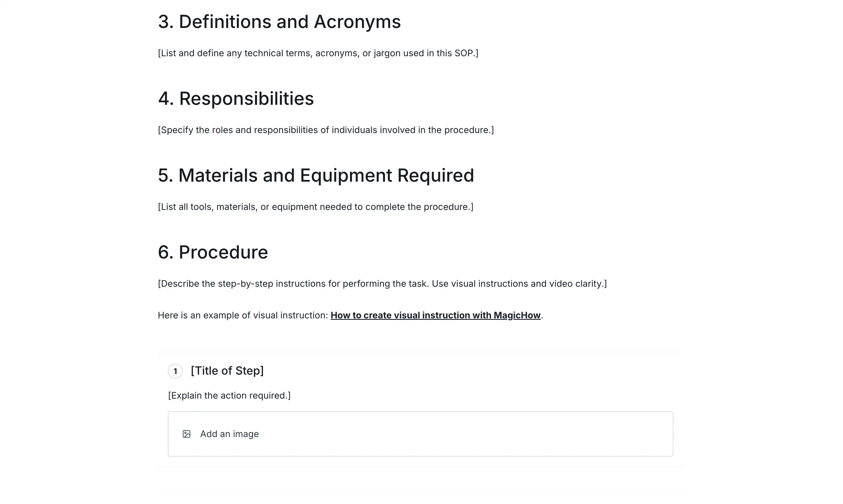Click the word "Acronyms" in section 3 heading

357,22
